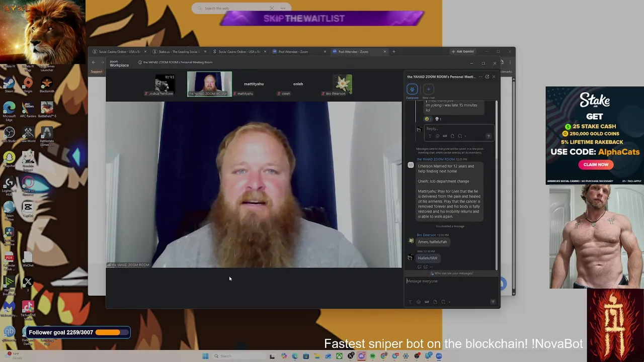Open GIF picker in message composer
The width and height of the screenshot is (644, 362).
427,302
